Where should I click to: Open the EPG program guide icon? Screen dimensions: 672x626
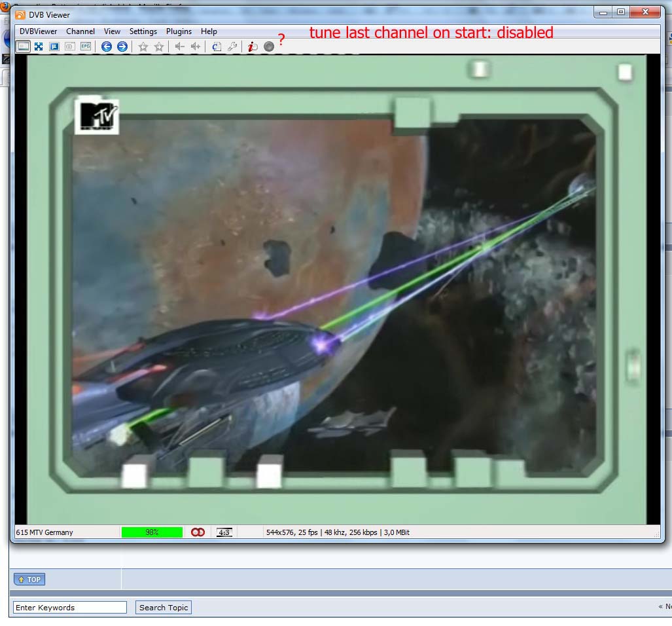pyautogui.click(x=86, y=46)
